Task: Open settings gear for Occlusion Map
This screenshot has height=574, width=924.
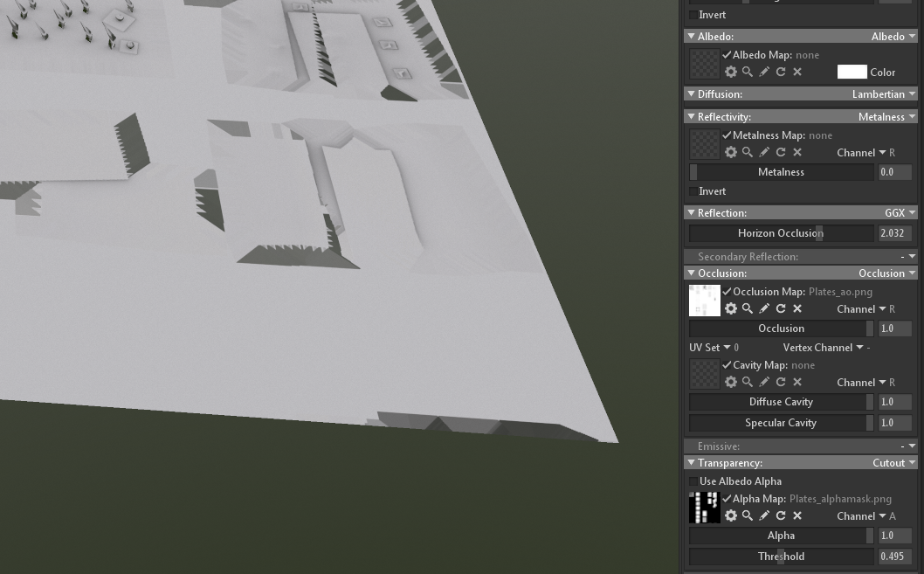Action: (731, 308)
